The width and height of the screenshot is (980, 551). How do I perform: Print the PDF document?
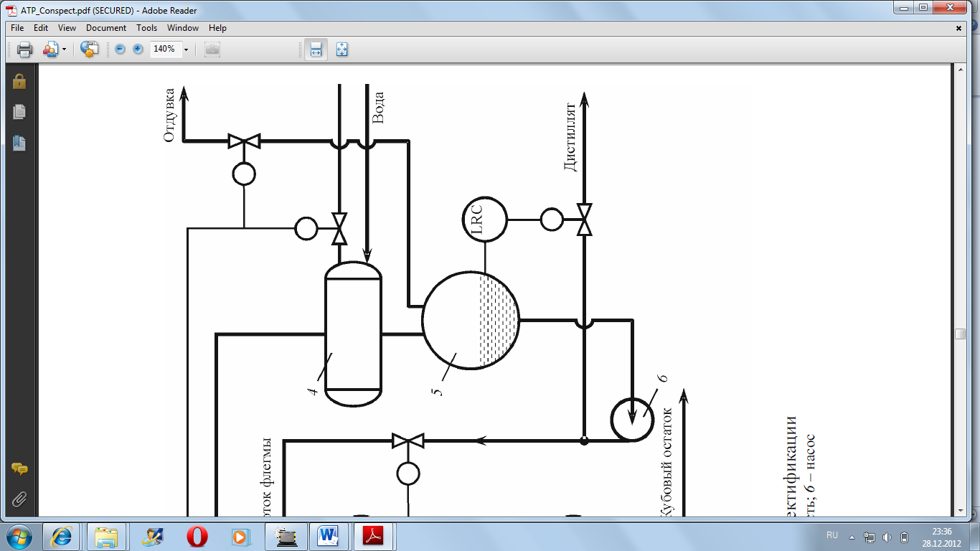[24, 50]
